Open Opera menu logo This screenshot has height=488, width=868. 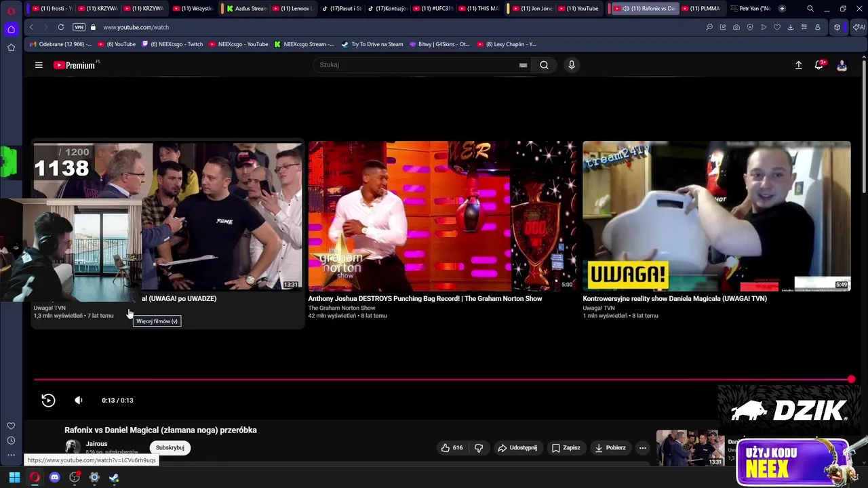11,11
